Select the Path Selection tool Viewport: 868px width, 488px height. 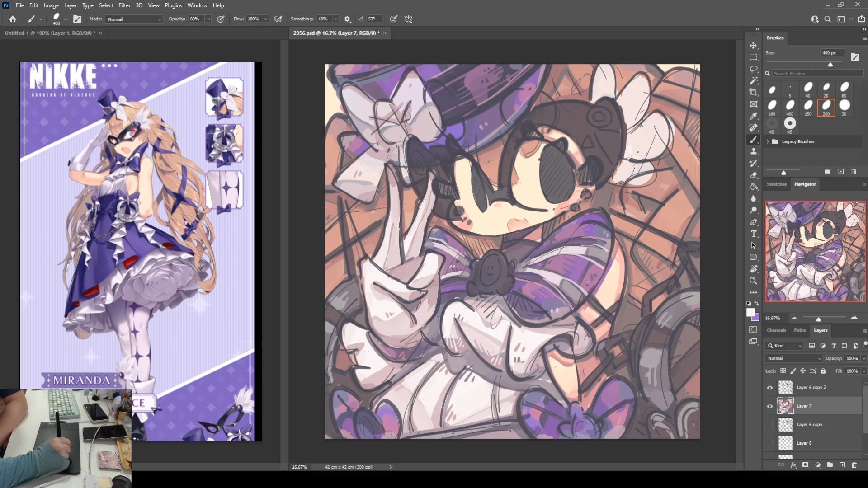tap(753, 246)
